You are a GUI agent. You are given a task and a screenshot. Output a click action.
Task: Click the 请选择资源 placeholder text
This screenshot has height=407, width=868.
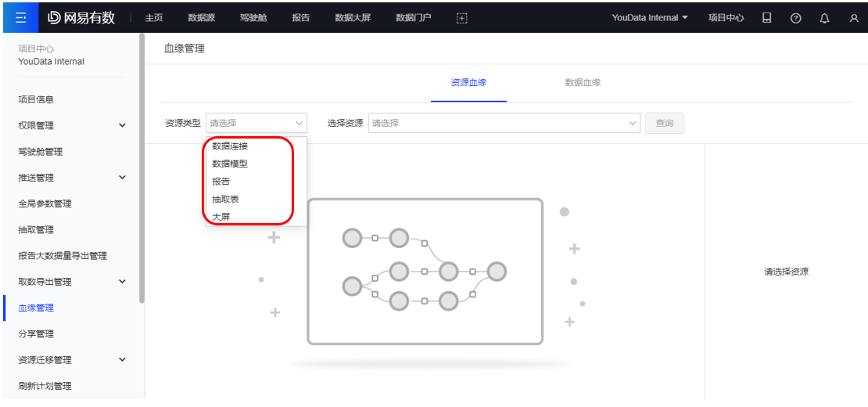pos(787,272)
